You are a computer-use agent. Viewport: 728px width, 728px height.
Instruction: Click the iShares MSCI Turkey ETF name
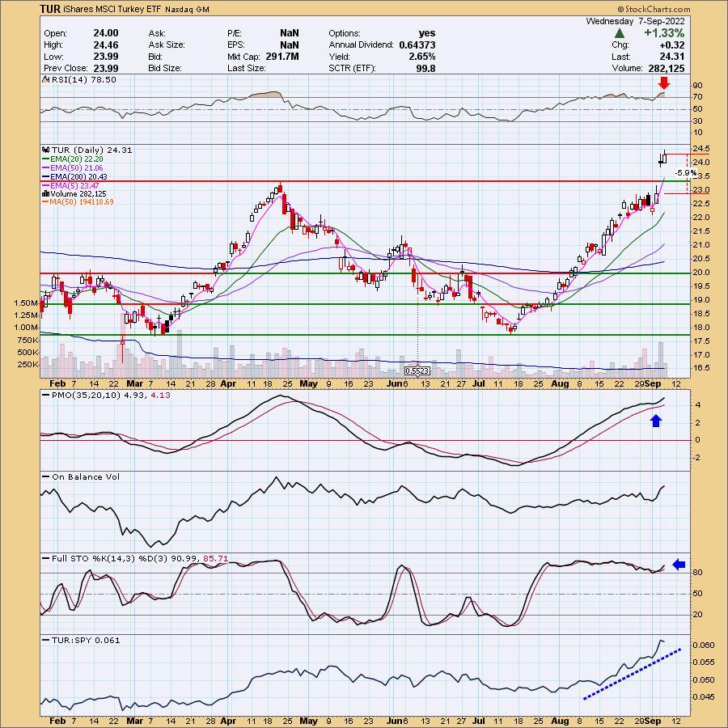click(112, 9)
